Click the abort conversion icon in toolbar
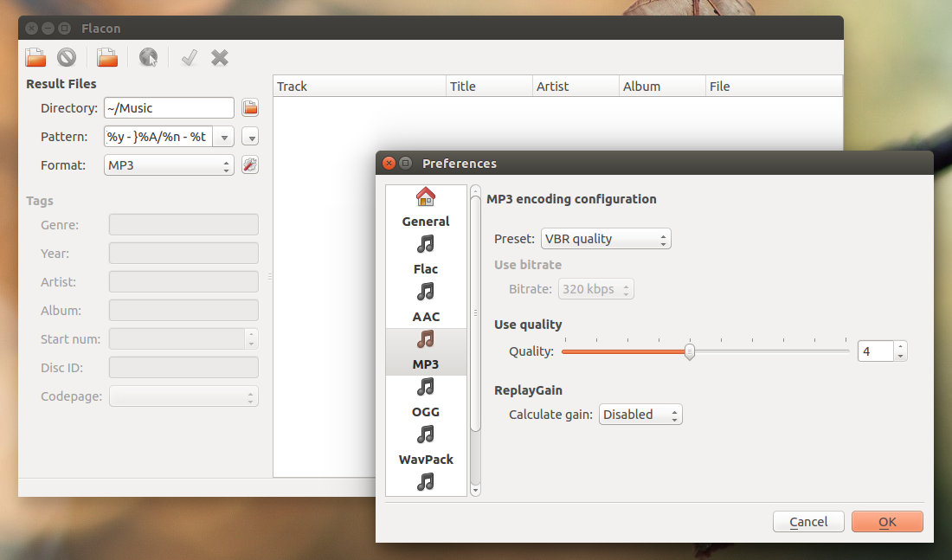Image resolution: width=952 pixels, height=560 pixels. (x=67, y=57)
